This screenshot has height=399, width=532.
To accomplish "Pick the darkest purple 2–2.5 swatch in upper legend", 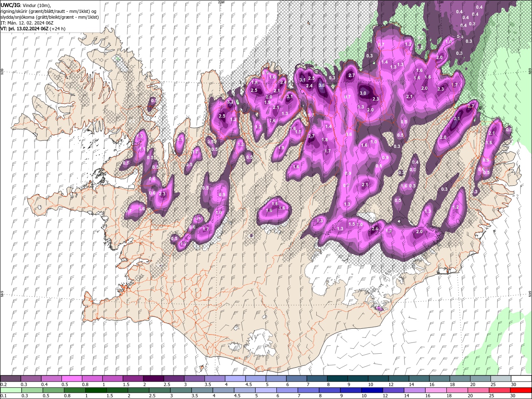I will pyautogui.click(x=153, y=379).
